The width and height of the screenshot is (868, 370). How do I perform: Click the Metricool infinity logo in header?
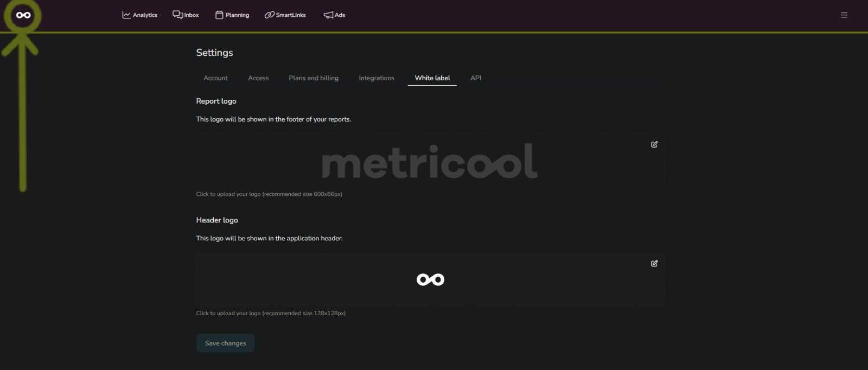click(23, 15)
